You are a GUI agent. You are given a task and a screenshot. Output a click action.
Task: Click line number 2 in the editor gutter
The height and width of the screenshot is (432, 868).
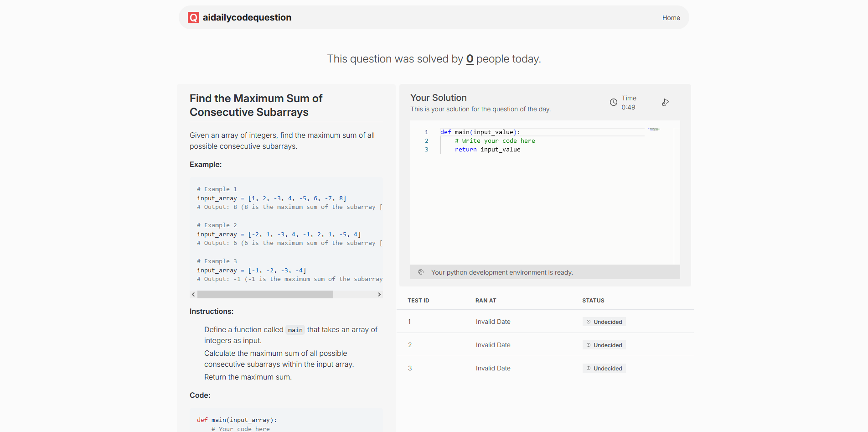tap(427, 141)
